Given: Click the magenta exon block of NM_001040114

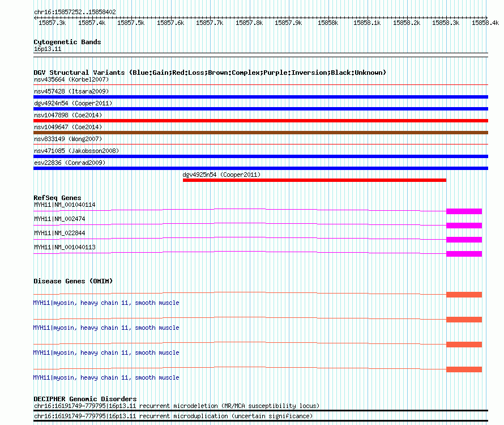Looking at the screenshot, I should 464,211.
